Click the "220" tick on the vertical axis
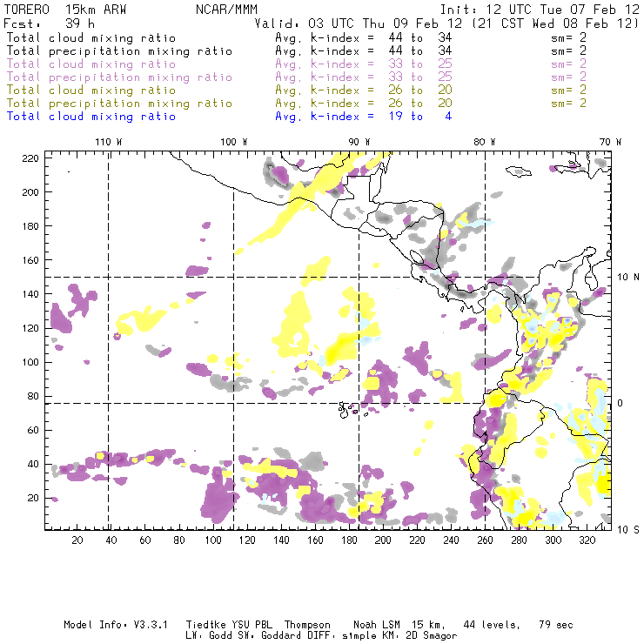Image resolution: width=644 pixels, height=644 pixels. (x=30, y=158)
